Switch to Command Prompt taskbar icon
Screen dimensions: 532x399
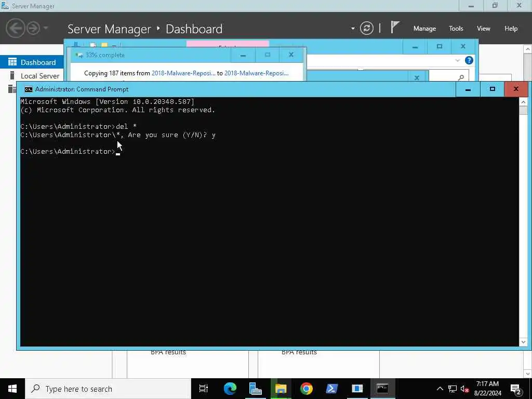(382, 389)
